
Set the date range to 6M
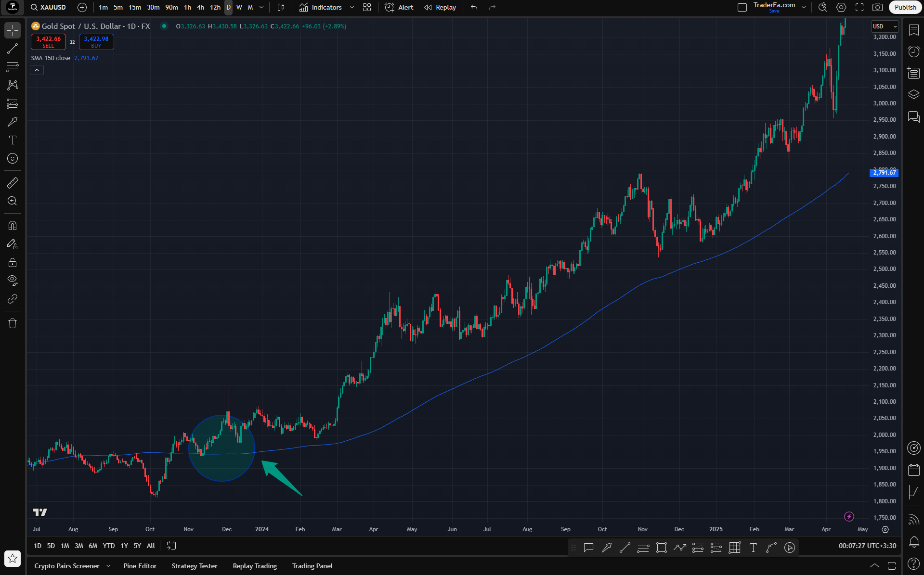point(93,546)
